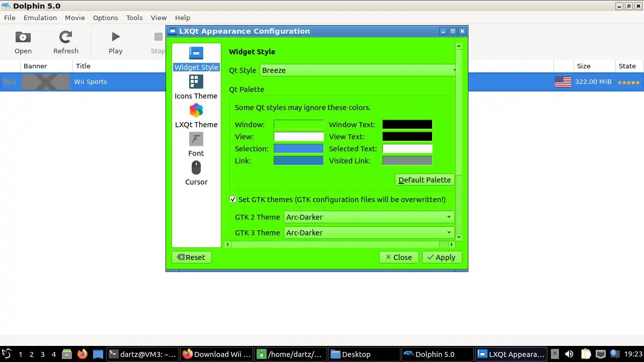Click the Play toolbar icon in Dolphin
This screenshot has width=644, height=362.
(x=116, y=42)
